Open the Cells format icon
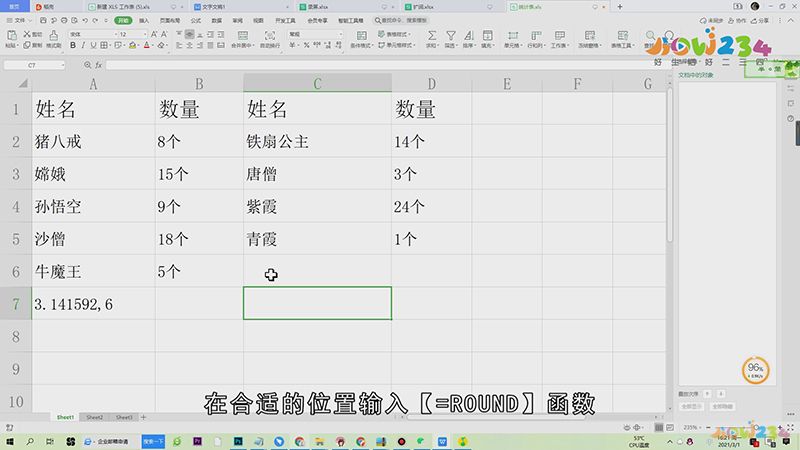 (x=513, y=36)
